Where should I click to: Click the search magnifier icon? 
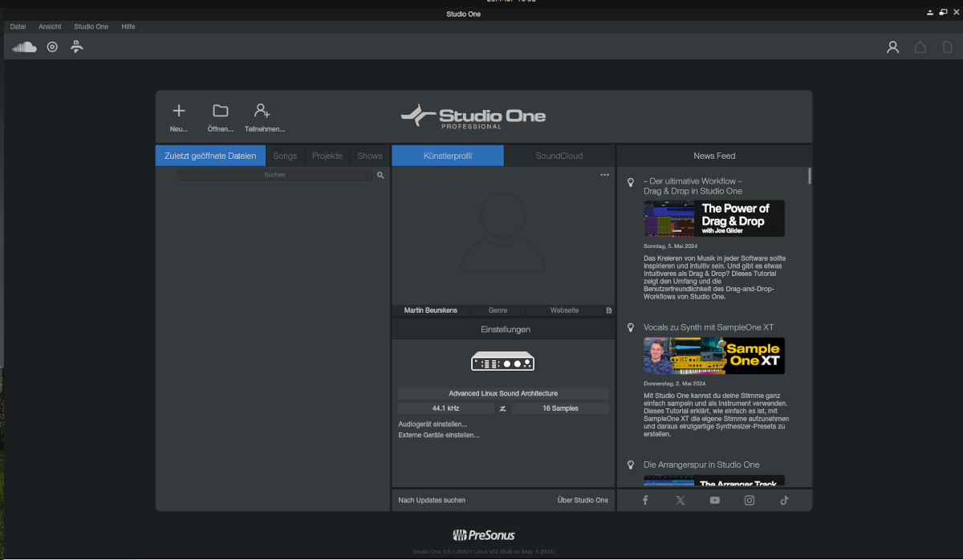click(380, 175)
